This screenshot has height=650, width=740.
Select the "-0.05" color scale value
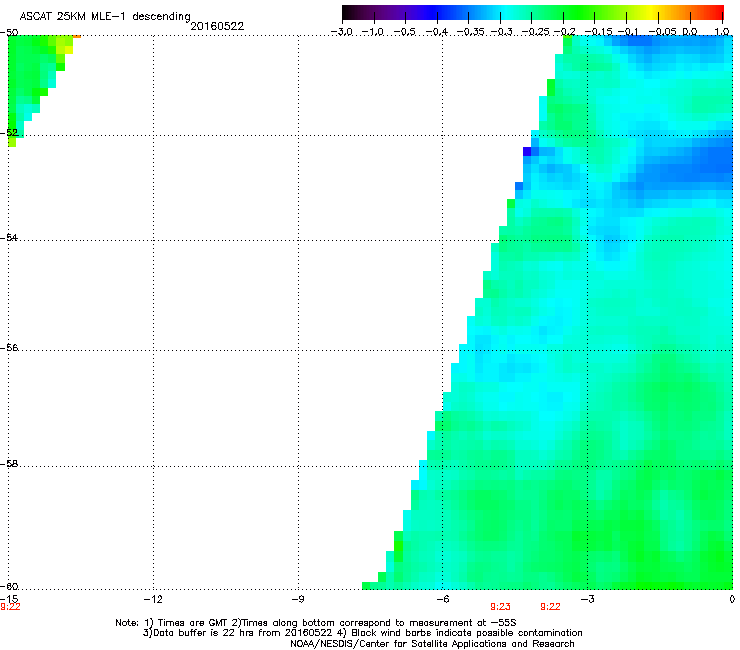(663, 32)
